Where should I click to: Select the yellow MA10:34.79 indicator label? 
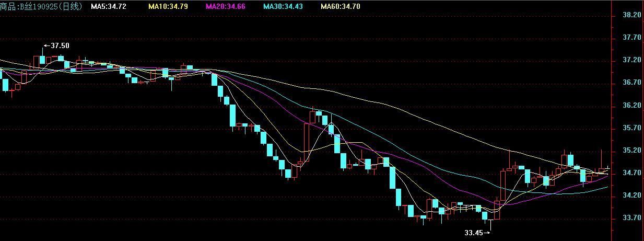pyautogui.click(x=168, y=6)
